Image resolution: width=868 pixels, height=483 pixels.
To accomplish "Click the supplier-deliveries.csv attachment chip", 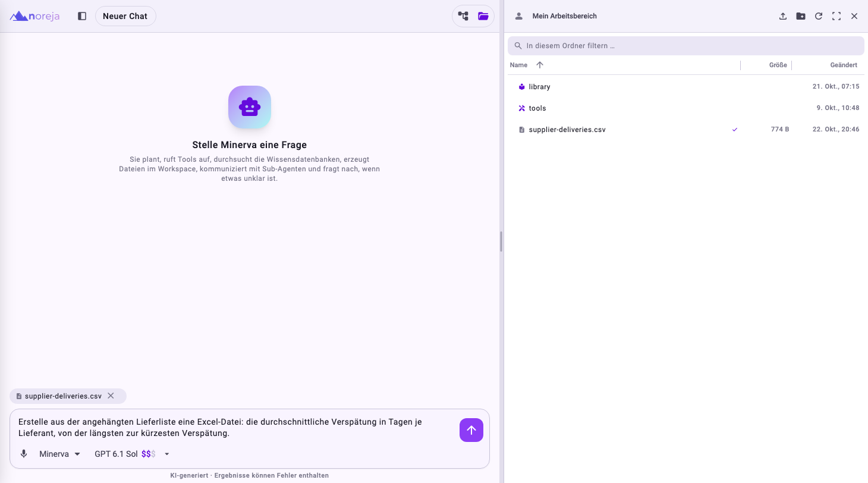I will point(68,396).
